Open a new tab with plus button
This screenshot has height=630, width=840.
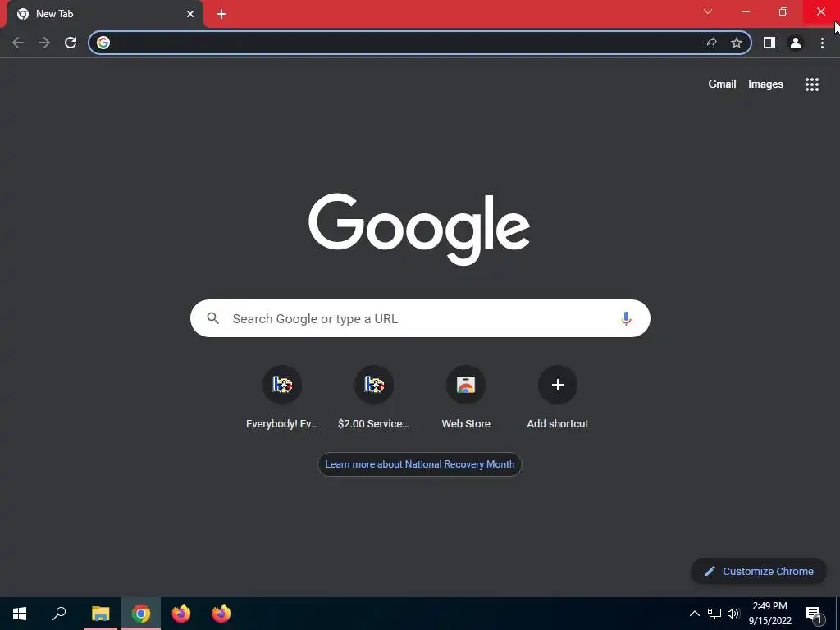point(221,14)
